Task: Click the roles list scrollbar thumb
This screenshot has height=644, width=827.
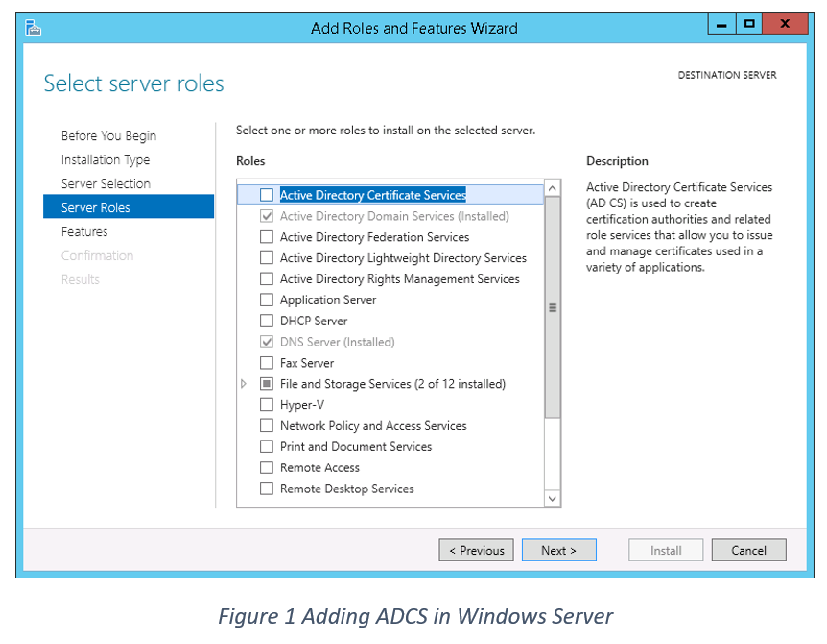Action: click(553, 307)
